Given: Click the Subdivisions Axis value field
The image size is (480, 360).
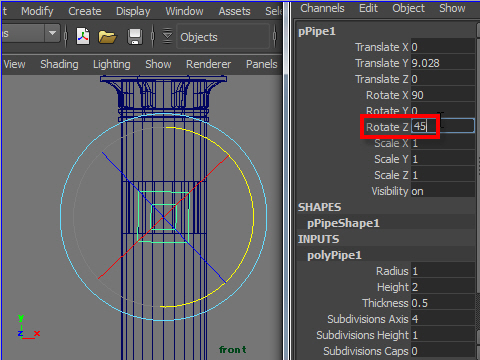Looking at the screenshot, I should coord(443,319).
